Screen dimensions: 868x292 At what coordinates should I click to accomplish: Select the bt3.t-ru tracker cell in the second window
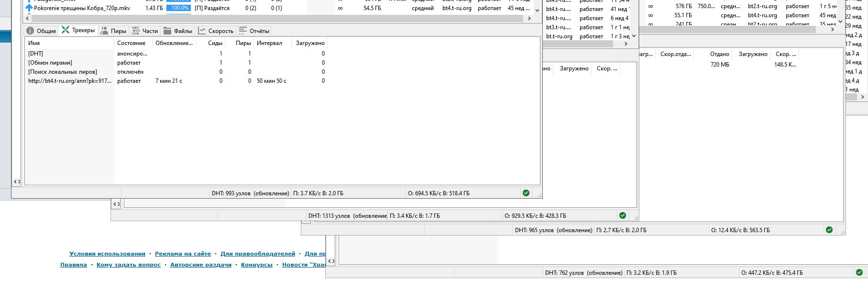click(x=559, y=27)
